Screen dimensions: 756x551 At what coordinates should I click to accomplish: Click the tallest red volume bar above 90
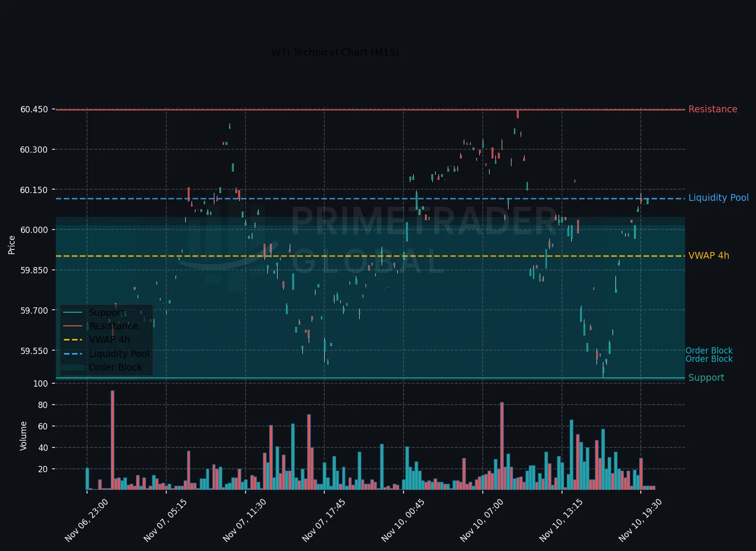click(x=112, y=440)
